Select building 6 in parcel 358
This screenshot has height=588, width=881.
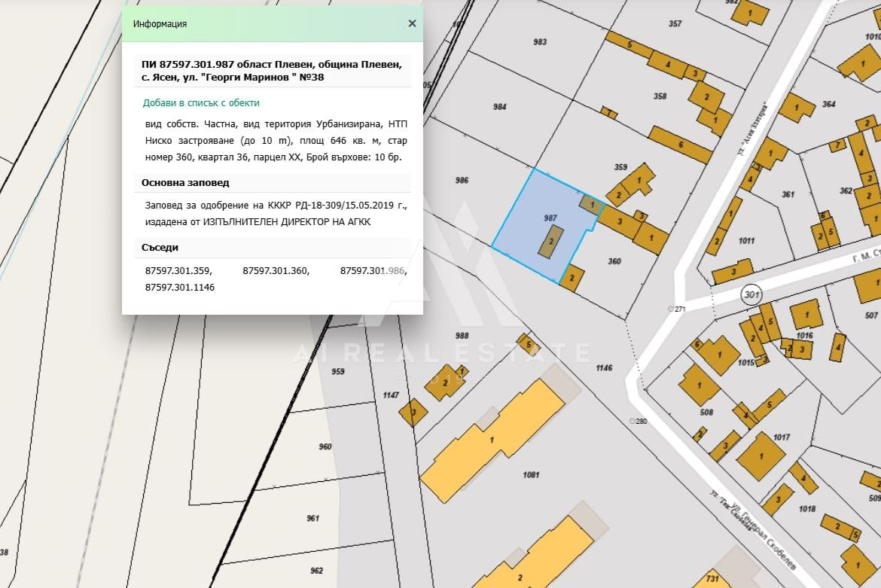[680, 145]
